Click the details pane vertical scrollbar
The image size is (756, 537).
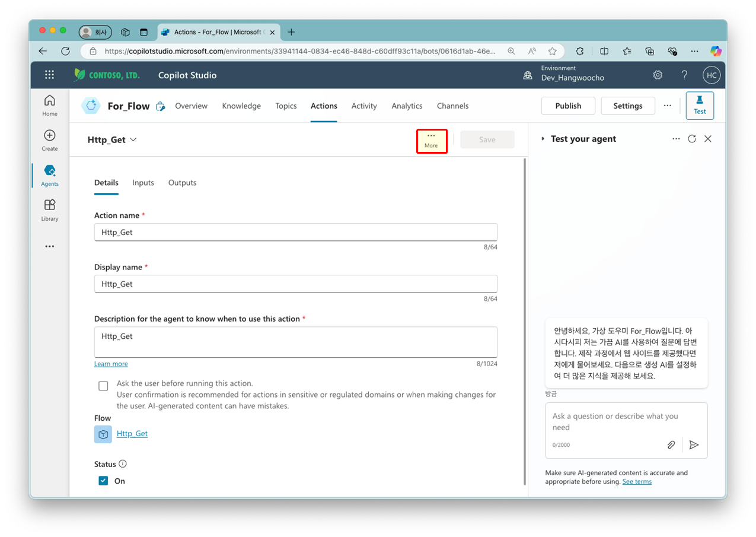pos(524,320)
